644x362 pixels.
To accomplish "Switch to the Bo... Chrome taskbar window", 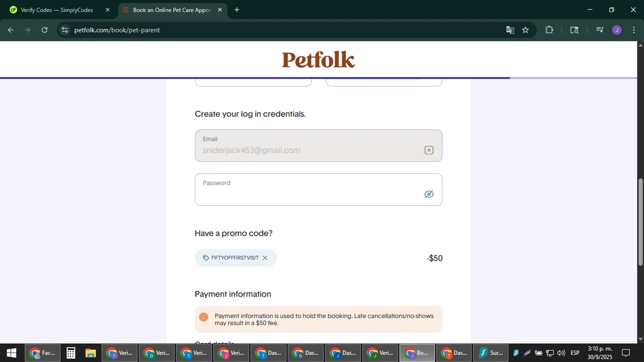I will tap(417, 353).
